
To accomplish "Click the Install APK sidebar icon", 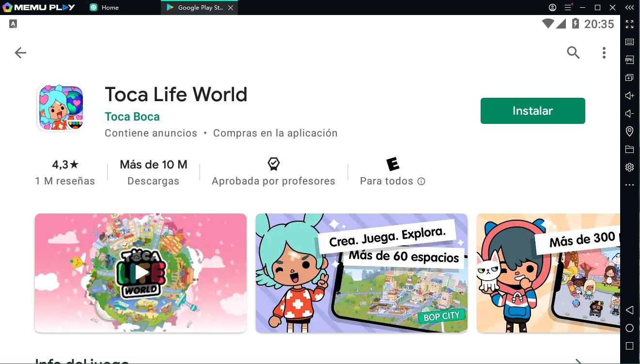I will pyautogui.click(x=629, y=60).
